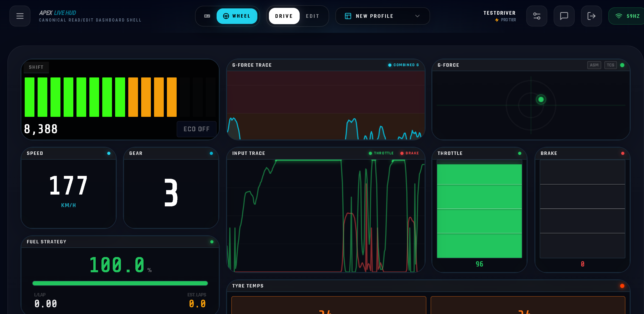
Task: Click the Throttle widget green dot
Action: (x=520, y=153)
